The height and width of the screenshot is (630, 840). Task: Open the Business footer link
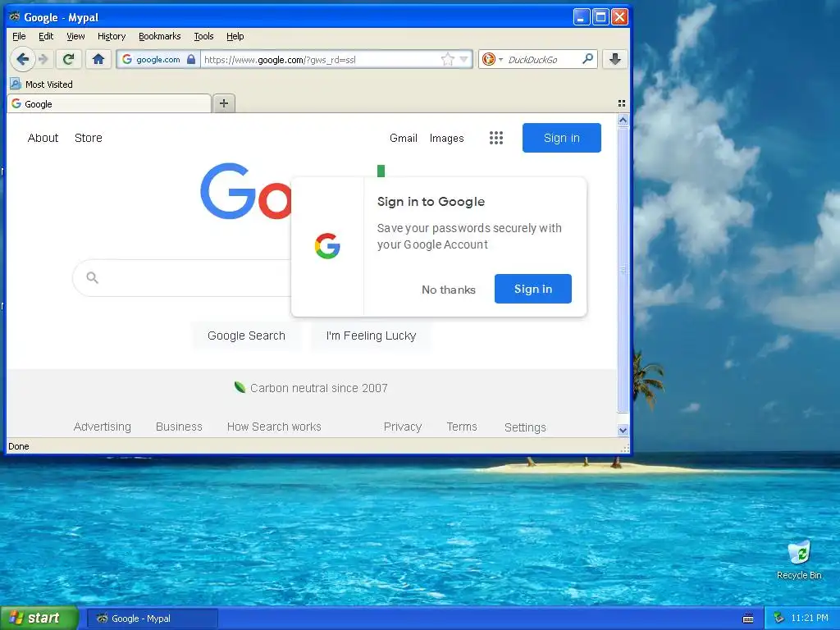179,427
